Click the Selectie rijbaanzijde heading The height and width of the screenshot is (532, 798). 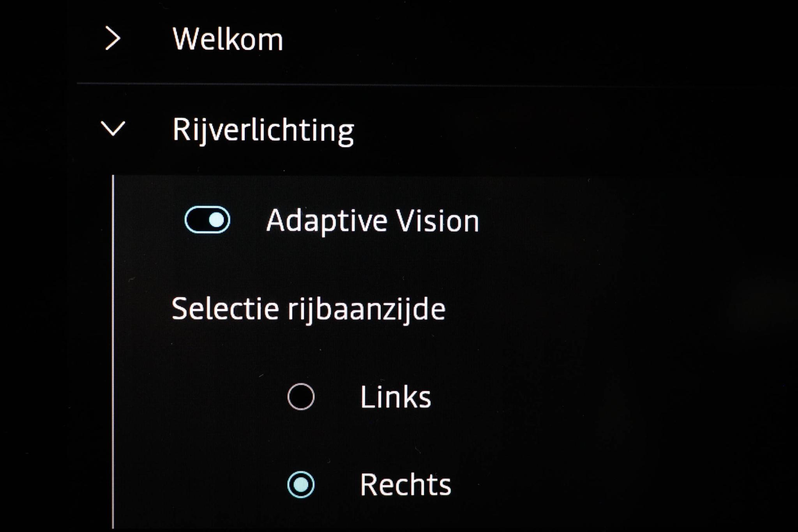[308, 309]
